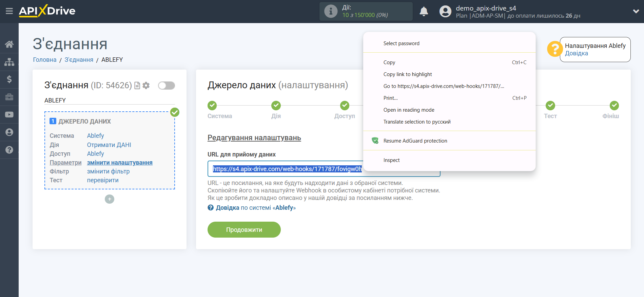
Task: Go to the Система step
Action: click(x=212, y=106)
